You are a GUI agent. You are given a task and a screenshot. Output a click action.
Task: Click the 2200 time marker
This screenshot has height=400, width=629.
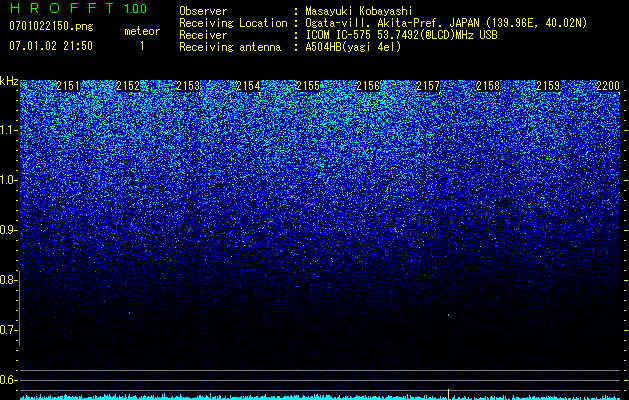pos(608,86)
